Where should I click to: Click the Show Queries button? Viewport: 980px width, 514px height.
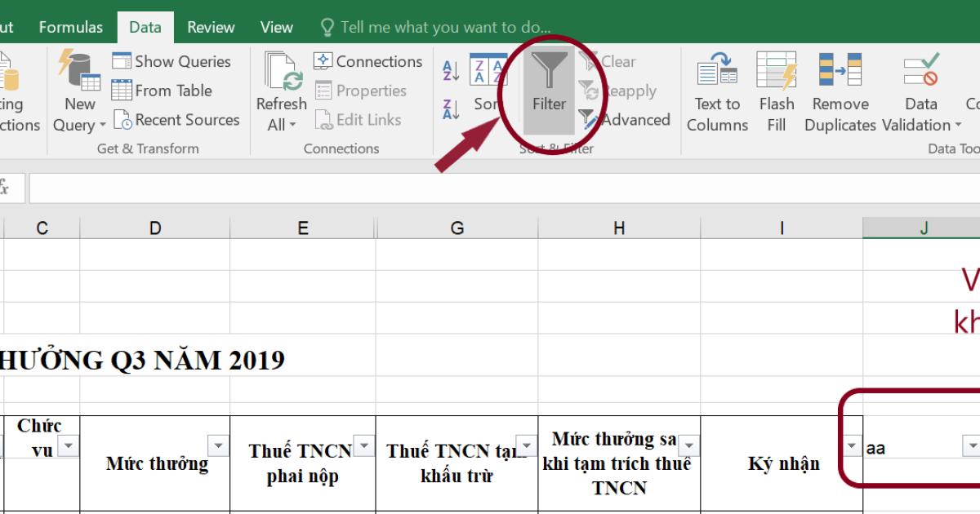tap(173, 60)
